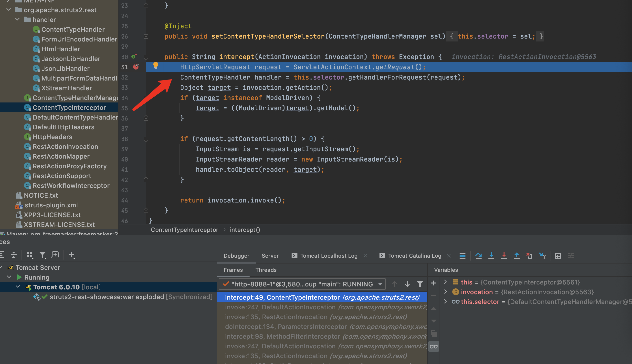Close the Tomcat Catalina Log tab

pos(449,255)
